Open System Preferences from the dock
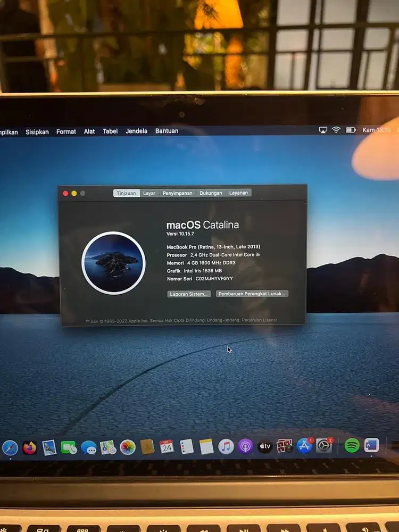This screenshot has height=532, width=399. coord(325,445)
